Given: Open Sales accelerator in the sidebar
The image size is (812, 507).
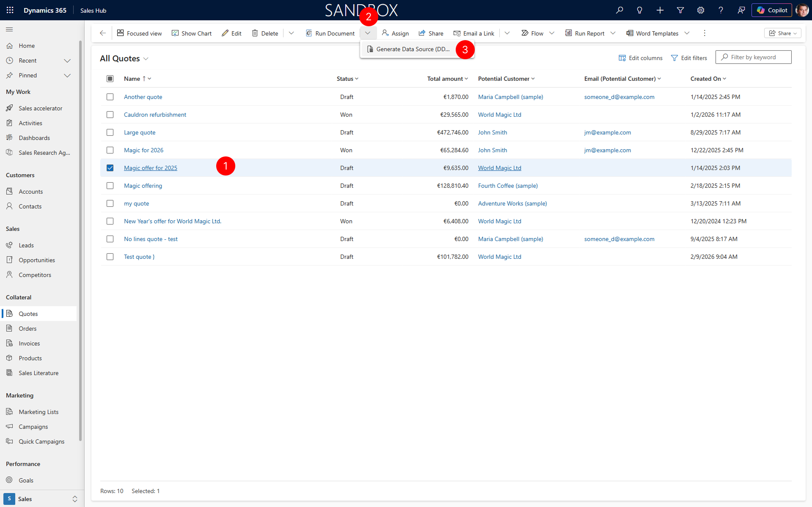Looking at the screenshot, I should [x=40, y=108].
